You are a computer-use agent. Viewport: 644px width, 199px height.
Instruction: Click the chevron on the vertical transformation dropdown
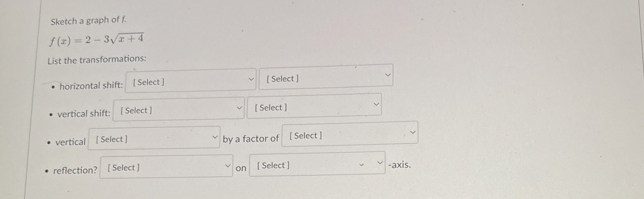tap(215, 137)
